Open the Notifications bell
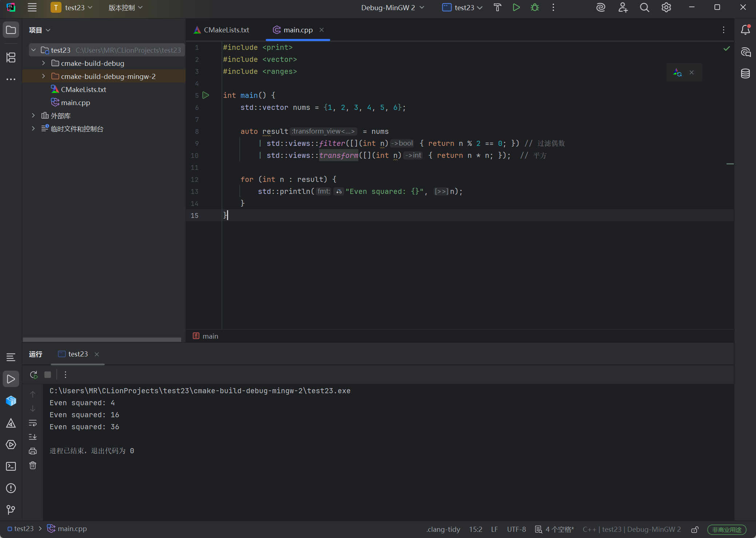This screenshot has height=538, width=756. pos(745,30)
